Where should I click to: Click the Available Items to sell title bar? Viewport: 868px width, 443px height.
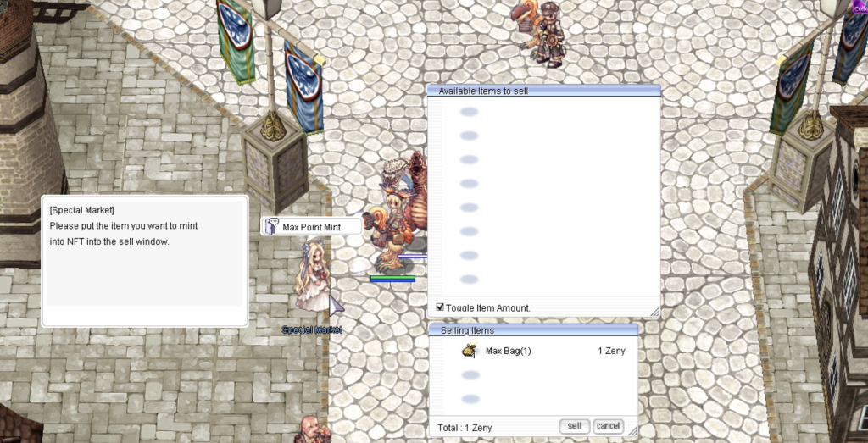pos(542,91)
